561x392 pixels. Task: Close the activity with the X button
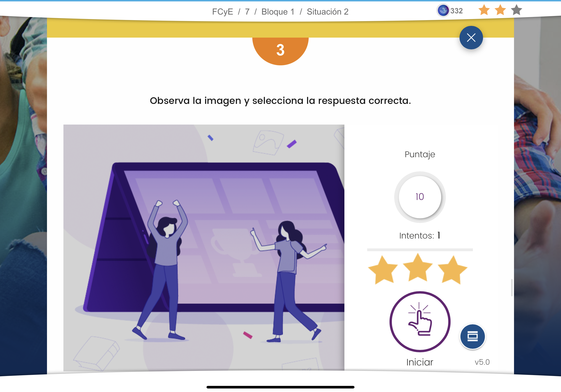click(x=471, y=38)
